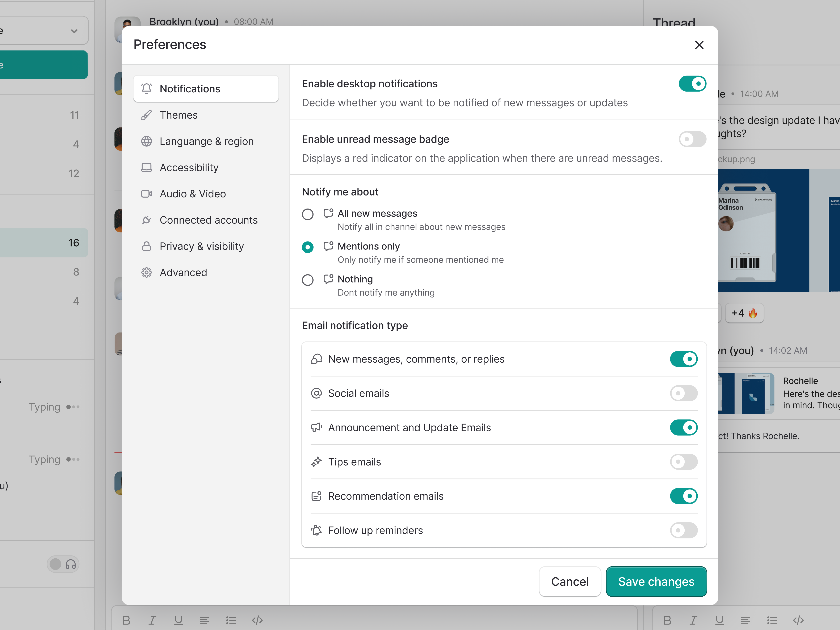840x630 pixels.
Task: Turn on Social emails notifications
Action: [684, 393]
